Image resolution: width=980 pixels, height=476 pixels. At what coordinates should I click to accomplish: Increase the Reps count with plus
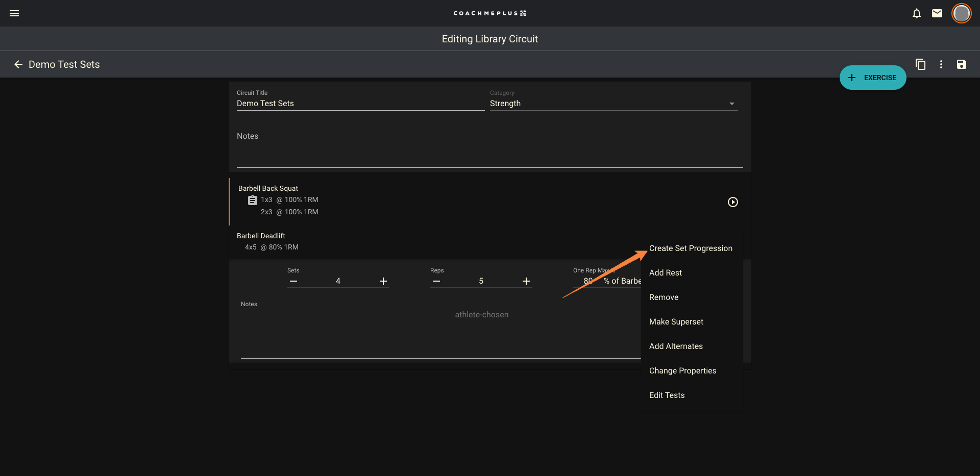click(x=526, y=281)
